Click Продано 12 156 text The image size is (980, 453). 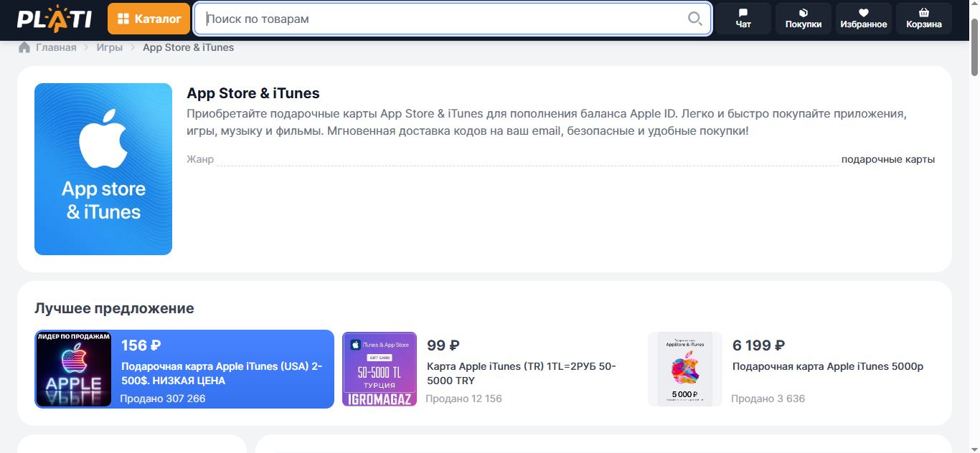[x=464, y=399]
